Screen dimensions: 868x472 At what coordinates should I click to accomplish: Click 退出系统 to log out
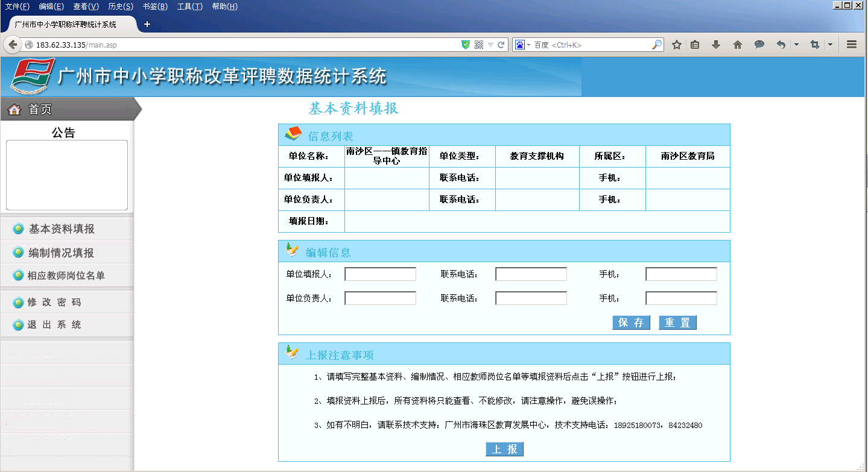click(x=54, y=324)
